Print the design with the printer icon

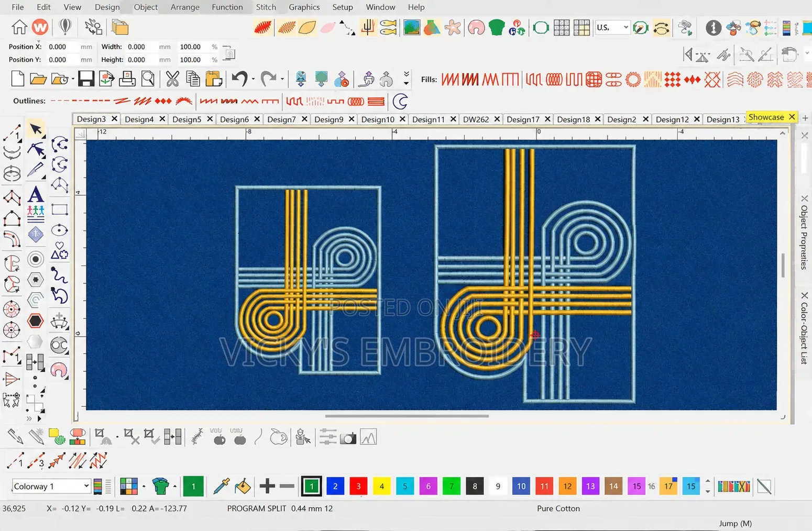(127, 79)
